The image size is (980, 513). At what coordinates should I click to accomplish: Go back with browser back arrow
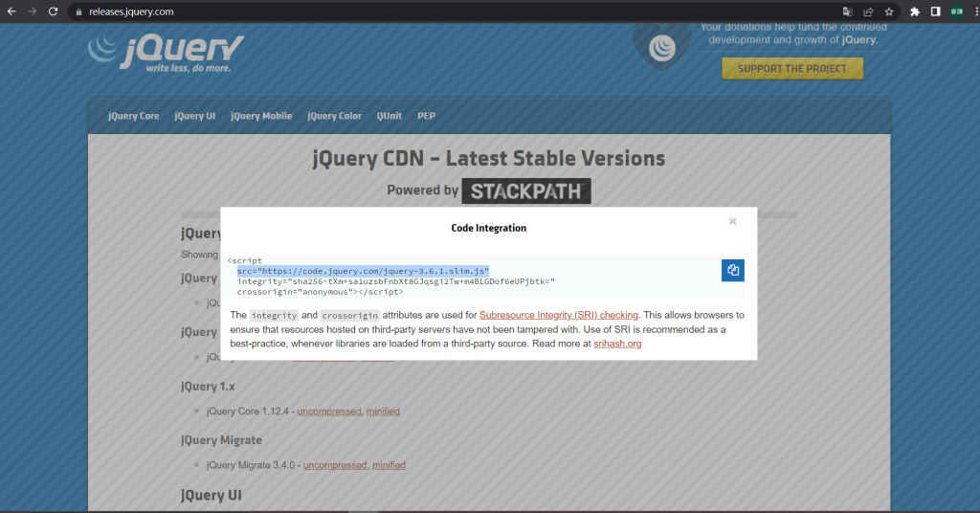pyautogui.click(x=11, y=11)
